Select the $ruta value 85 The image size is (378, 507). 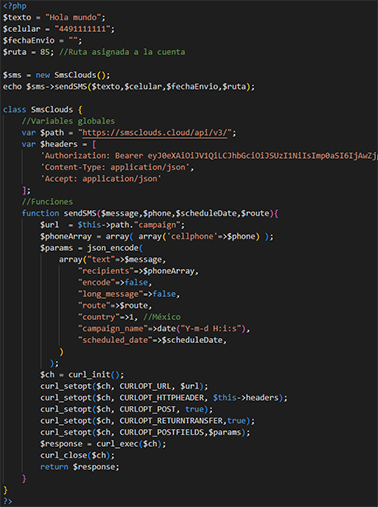click(x=45, y=52)
